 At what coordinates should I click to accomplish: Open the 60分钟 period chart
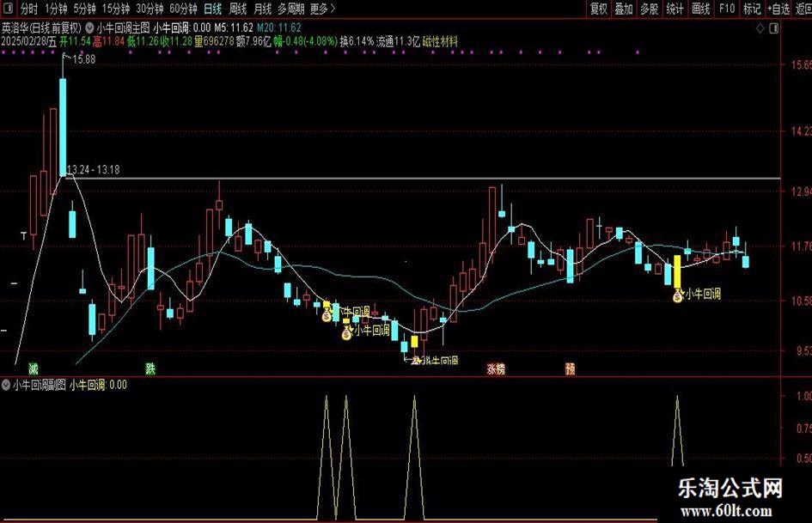click(x=183, y=9)
